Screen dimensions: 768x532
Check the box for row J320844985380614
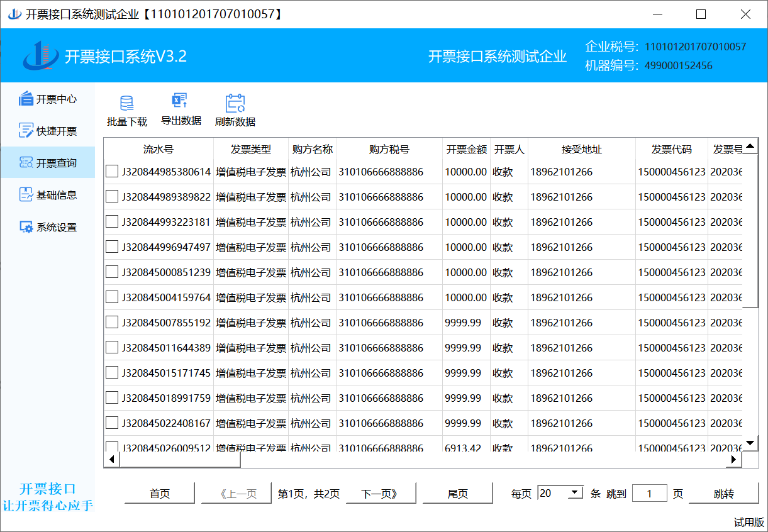[112, 171]
